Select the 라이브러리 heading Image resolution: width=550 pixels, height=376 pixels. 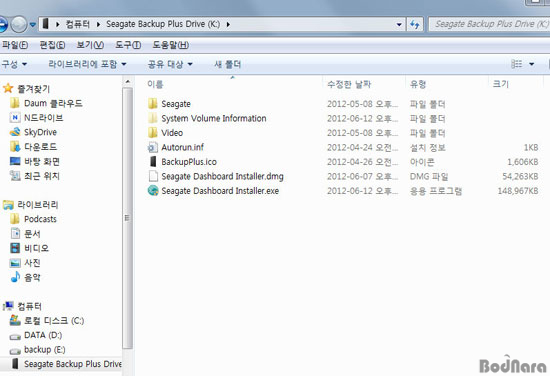coord(38,204)
